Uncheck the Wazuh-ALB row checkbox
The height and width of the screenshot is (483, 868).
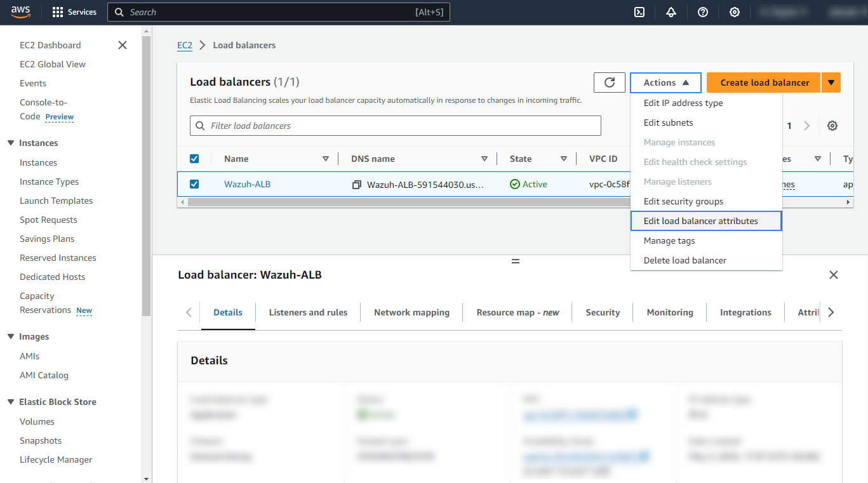click(194, 184)
